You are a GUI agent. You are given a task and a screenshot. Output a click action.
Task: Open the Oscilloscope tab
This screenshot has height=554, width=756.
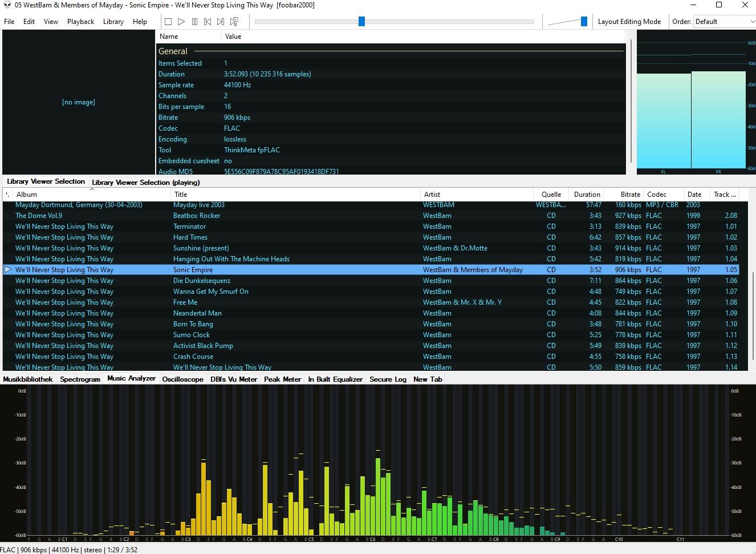182,379
